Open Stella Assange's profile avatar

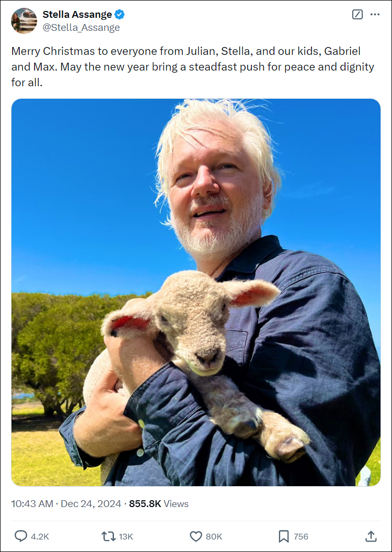tap(24, 21)
